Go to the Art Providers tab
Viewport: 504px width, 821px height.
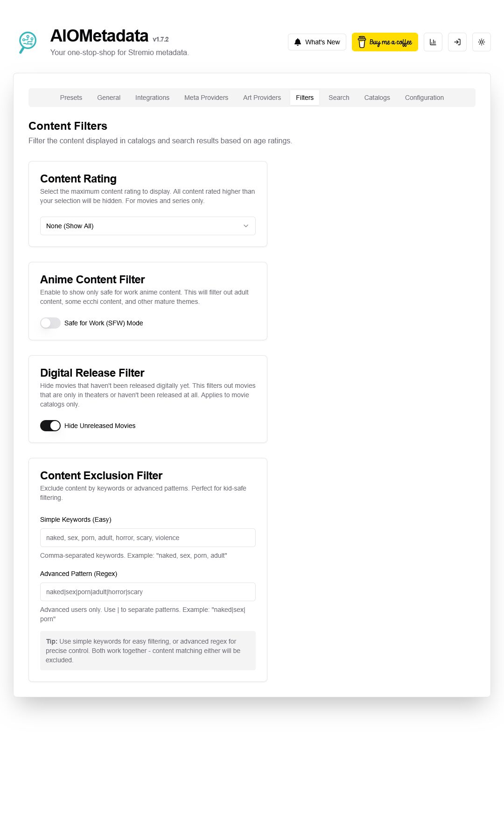(262, 98)
